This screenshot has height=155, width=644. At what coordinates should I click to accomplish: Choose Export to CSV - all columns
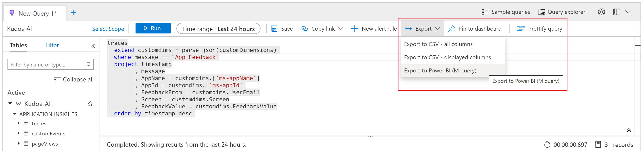tap(453, 44)
